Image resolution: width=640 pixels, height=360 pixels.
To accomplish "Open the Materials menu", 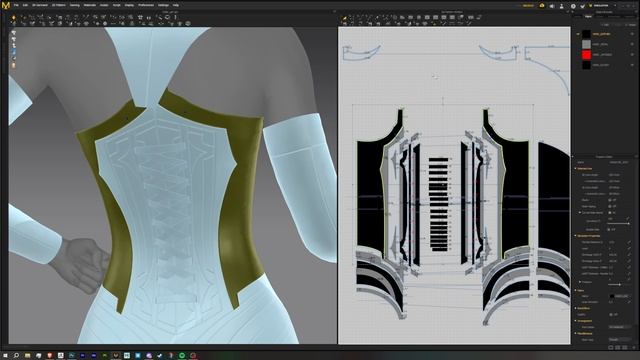I will tap(89, 5).
